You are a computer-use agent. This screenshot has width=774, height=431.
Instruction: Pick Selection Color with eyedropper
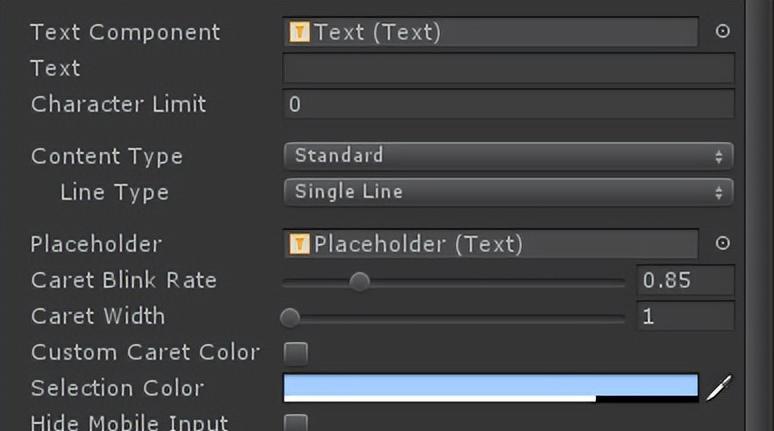(719, 388)
